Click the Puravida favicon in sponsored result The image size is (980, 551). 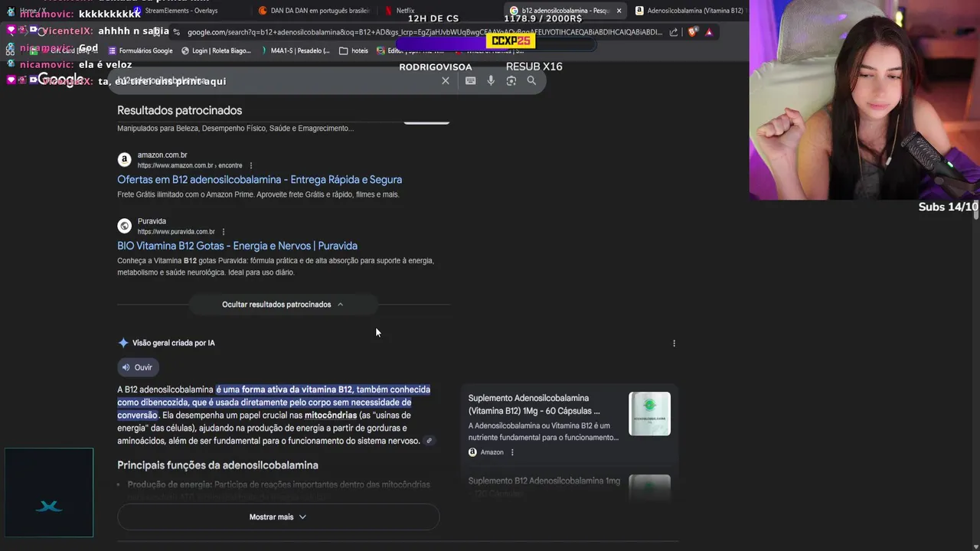pyautogui.click(x=124, y=226)
